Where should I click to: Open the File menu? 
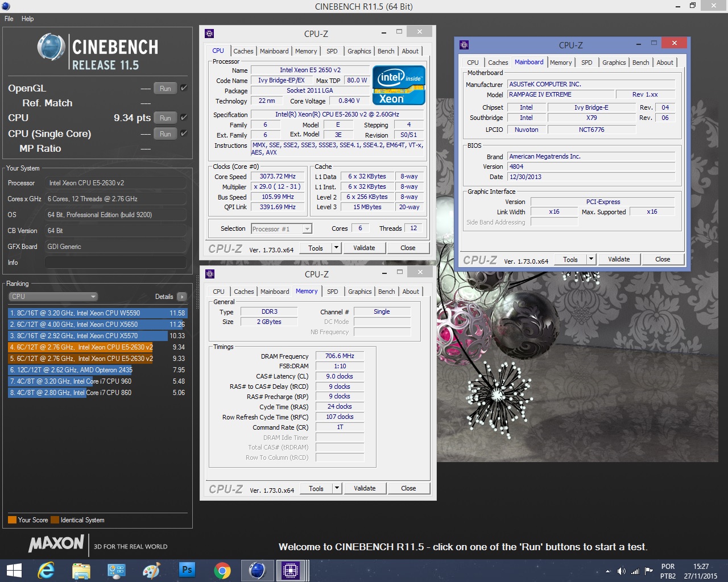tap(9, 19)
